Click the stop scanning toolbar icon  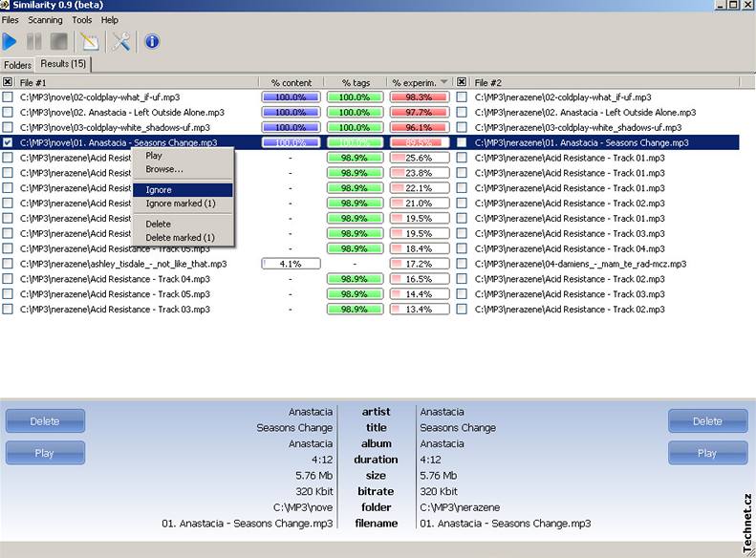point(59,42)
